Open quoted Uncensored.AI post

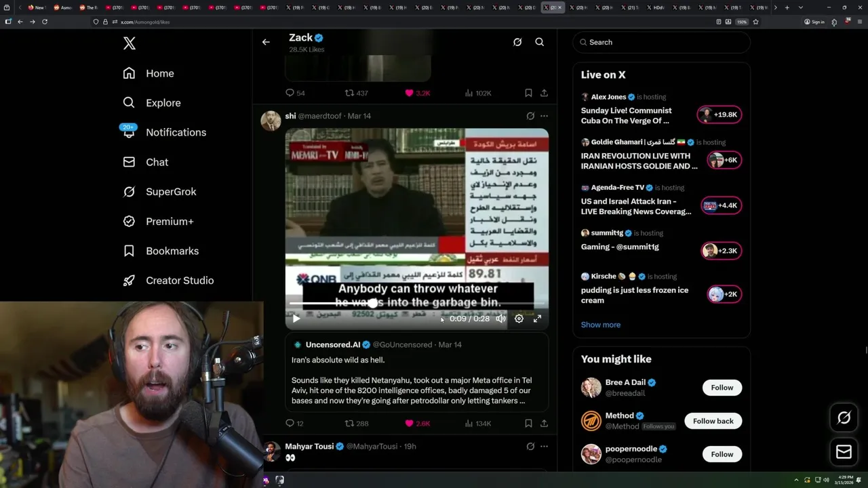[x=416, y=371]
